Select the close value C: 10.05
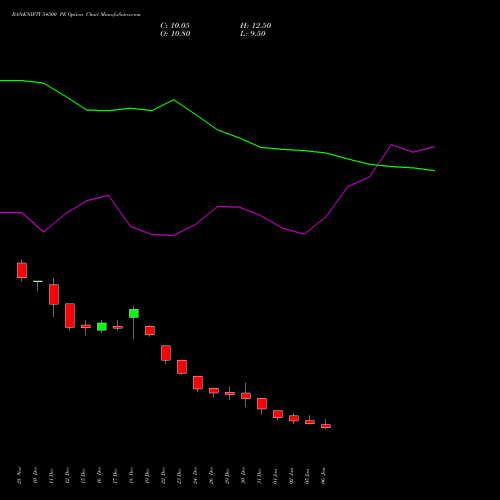 click(175, 26)
